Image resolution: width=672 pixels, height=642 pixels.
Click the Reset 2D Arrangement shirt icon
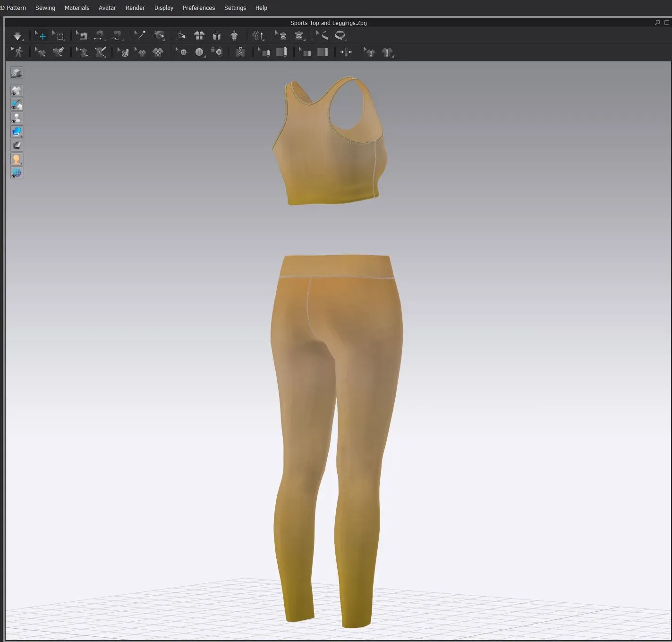pyautogui.click(x=199, y=36)
